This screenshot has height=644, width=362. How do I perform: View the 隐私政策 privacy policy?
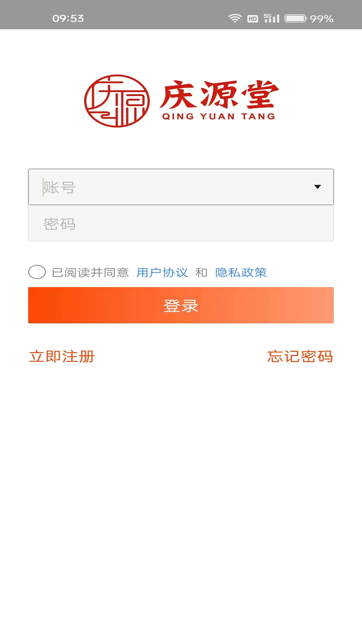coord(241,273)
